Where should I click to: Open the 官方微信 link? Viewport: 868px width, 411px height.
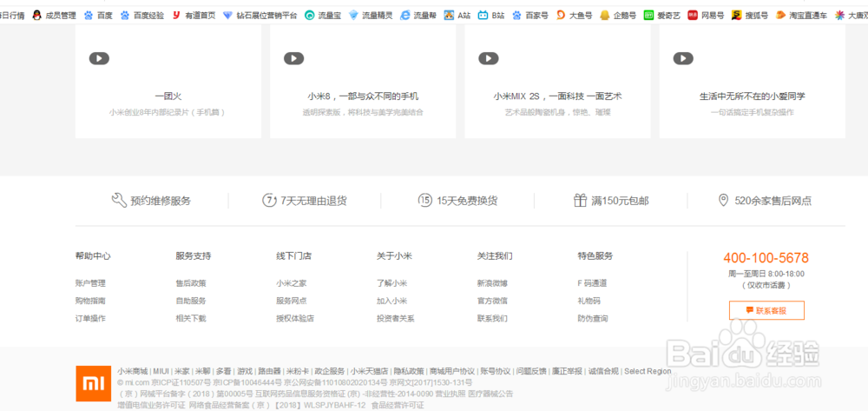pyautogui.click(x=492, y=301)
